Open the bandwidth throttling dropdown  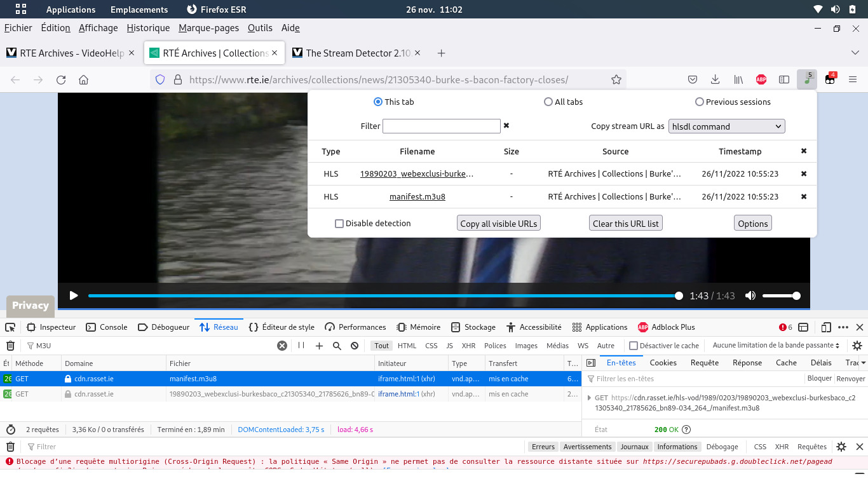point(776,346)
